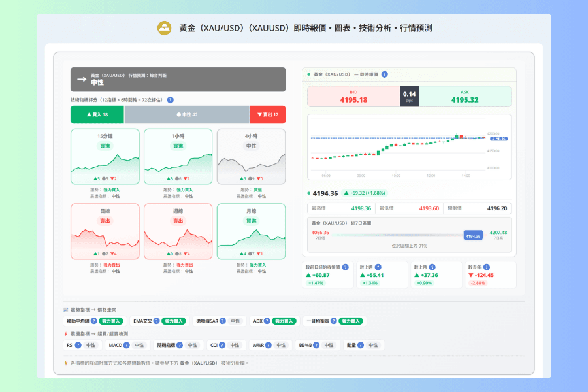Click the BID price 4195.18 box

[353, 97]
